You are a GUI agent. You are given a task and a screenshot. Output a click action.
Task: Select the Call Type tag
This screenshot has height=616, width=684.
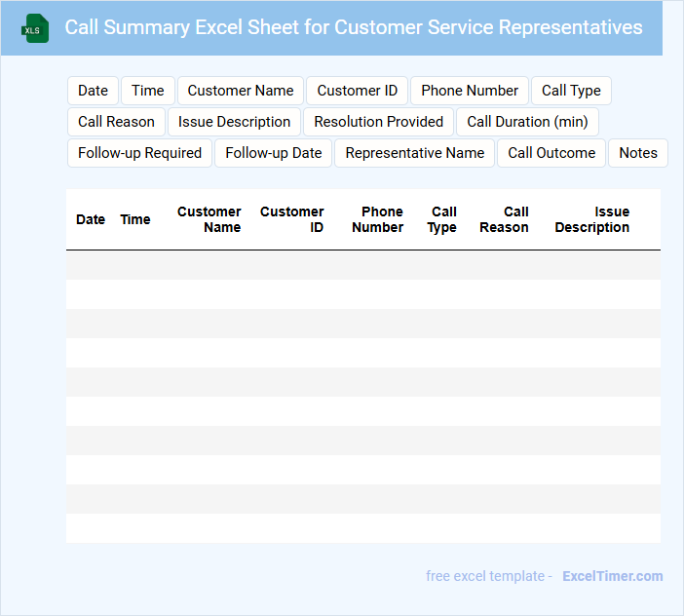tap(571, 91)
